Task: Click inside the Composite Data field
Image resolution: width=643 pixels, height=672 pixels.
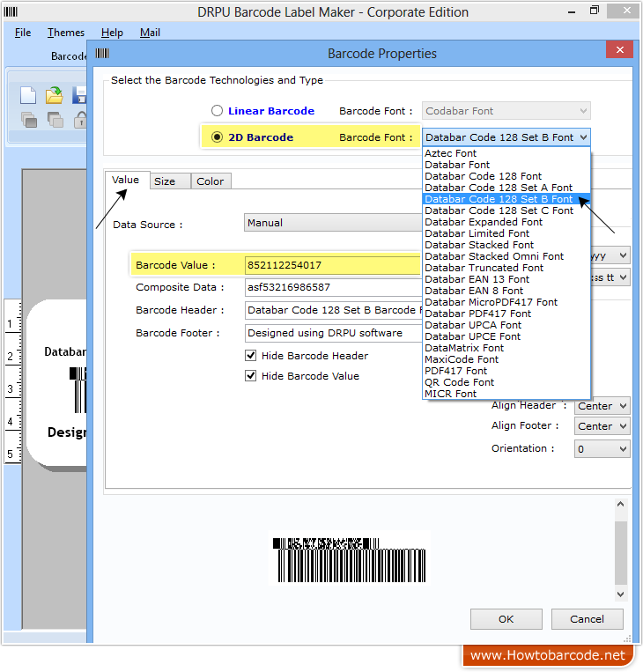Action: pyautogui.click(x=333, y=287)
